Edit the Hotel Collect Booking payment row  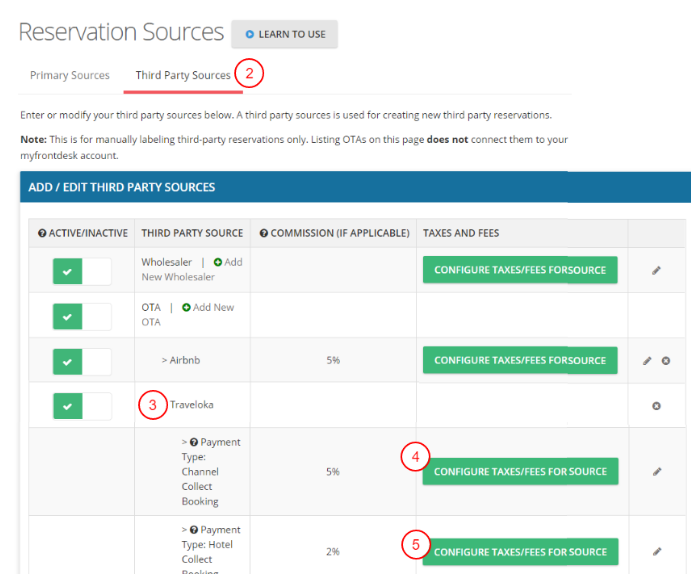coord(656,551)
